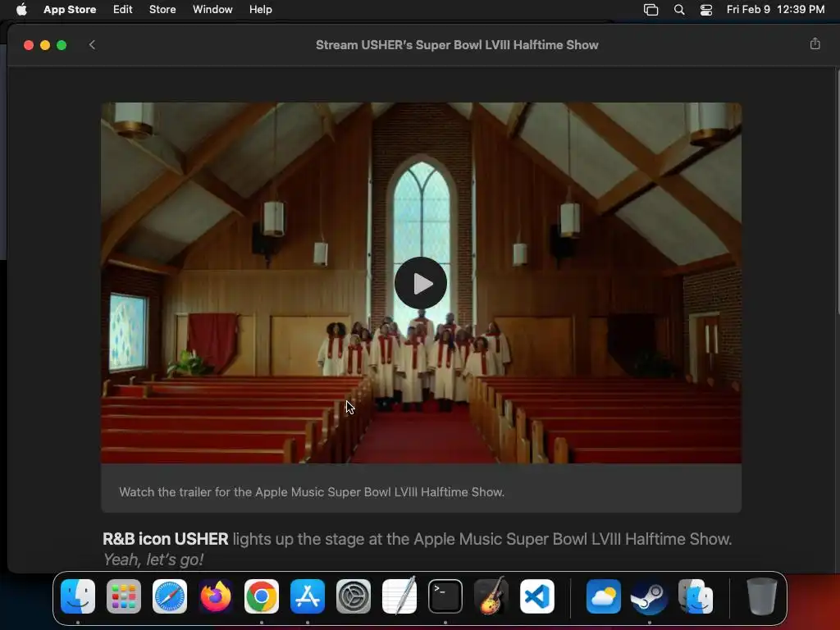Open the Help menu
Viewport: 840px width, 630px height.
(x=260, y=9)
